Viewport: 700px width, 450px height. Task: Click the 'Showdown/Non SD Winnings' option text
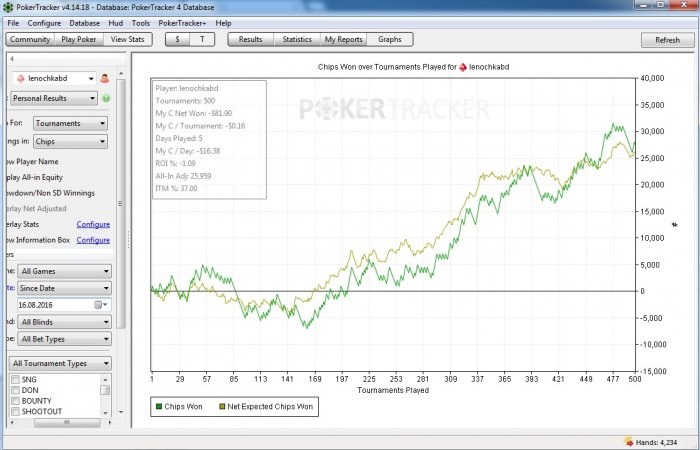click(52, 193)
